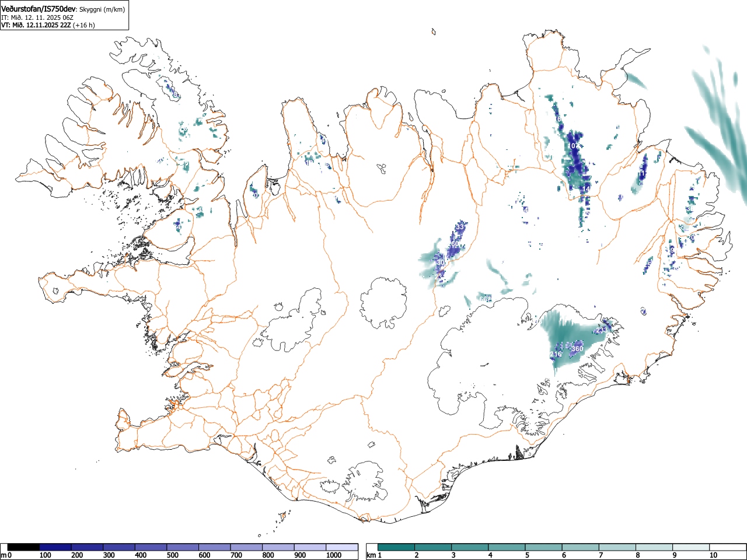Click the black 0–100 m legend swatch
Viewport: 747px width, 560px height.
[24, 547]
